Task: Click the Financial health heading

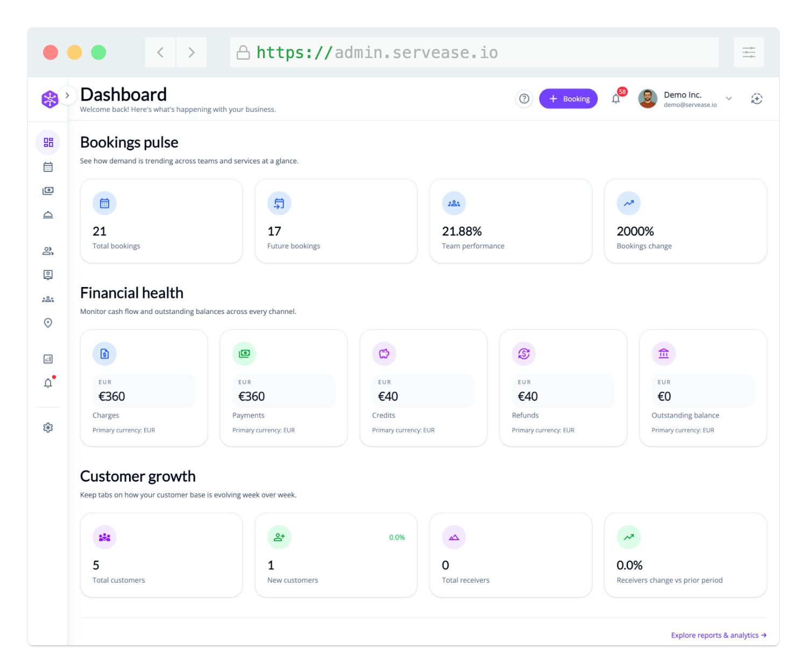Action: pyautogui.click(x=132, y=293)
